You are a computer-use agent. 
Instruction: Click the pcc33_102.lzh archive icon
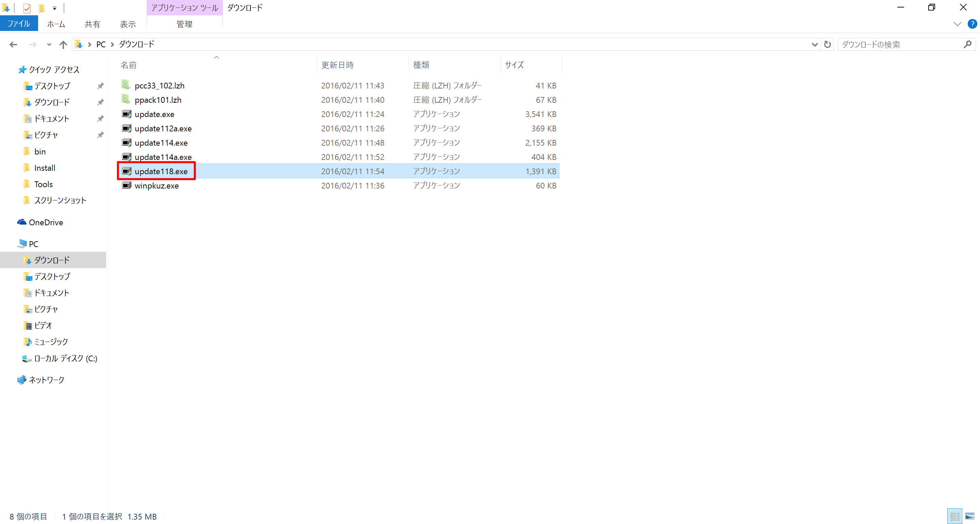[126, 84]
